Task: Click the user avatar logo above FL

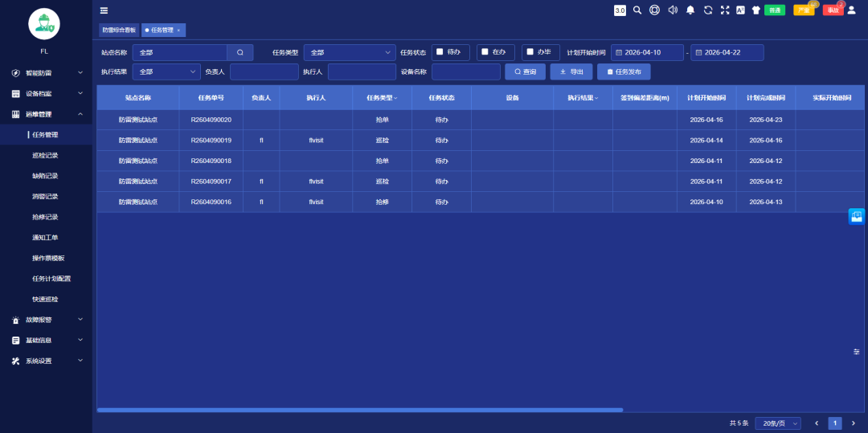Action: [x=44, y=24]
